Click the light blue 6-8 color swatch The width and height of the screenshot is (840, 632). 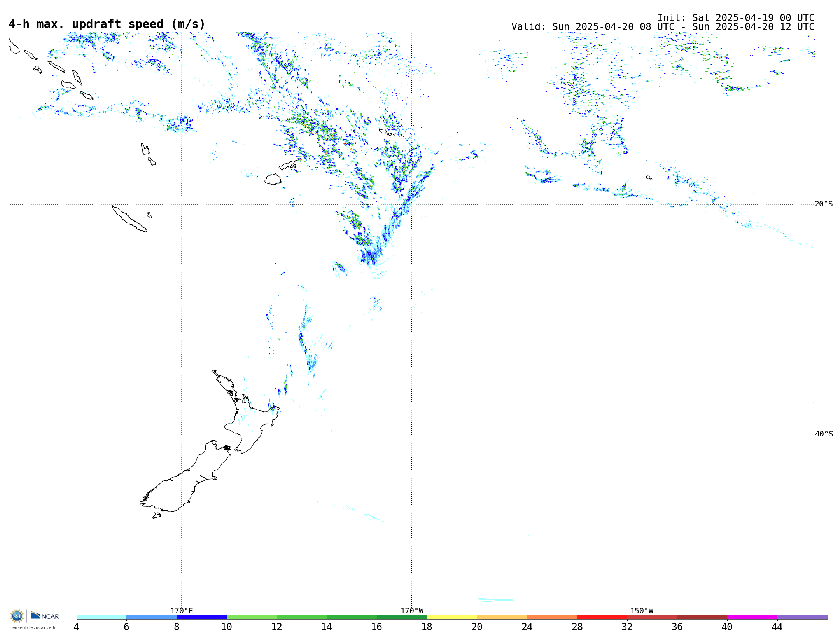point(152,617)
